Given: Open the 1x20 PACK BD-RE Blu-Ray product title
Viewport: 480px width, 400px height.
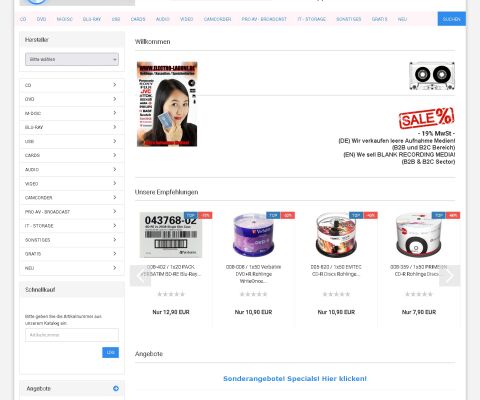Looking at the screenshot, I should tap(171, 271).
